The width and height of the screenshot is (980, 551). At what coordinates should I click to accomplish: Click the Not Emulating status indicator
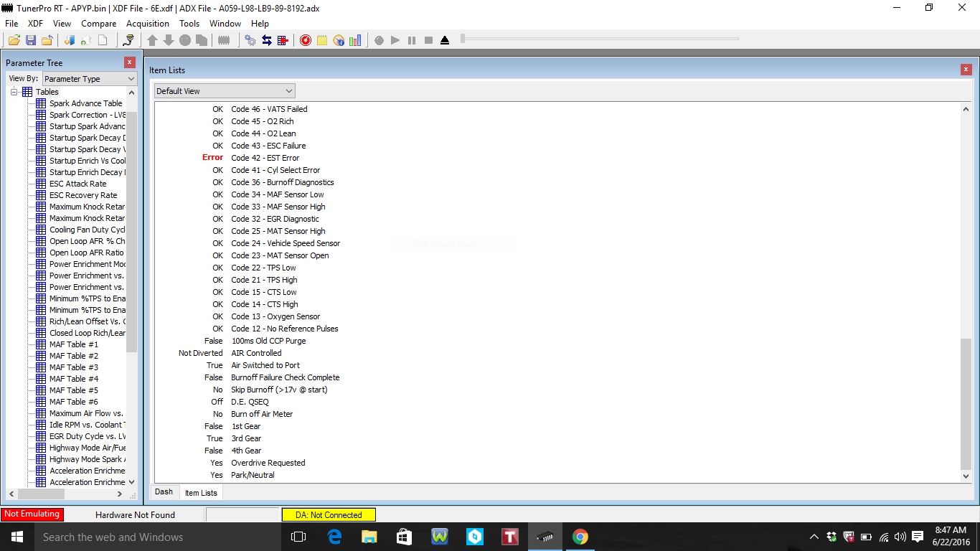click(x=32, y=514)
